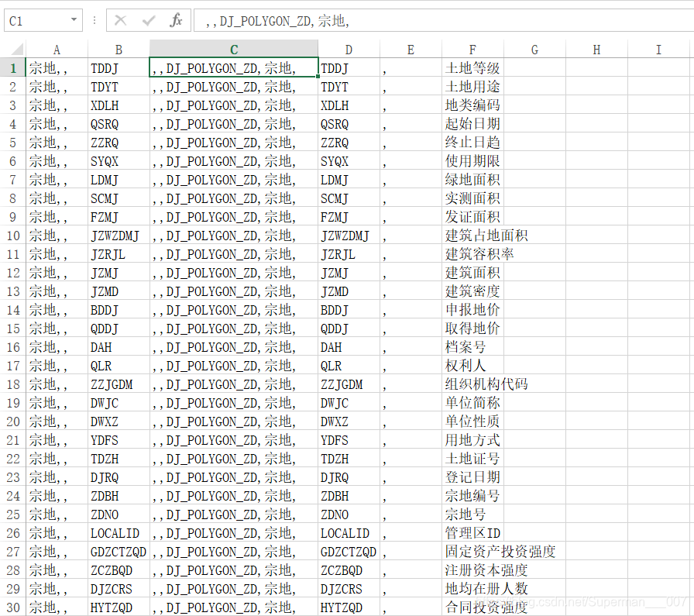Screen dimensions: 694x616
Task: Select column I header
Action: [x=658, y=49]
